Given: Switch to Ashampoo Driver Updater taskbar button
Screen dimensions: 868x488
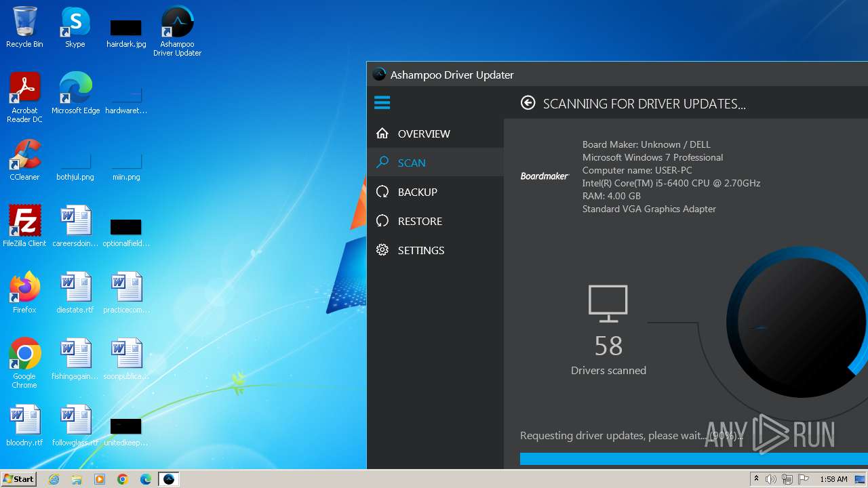Looking at the screenshot, I should coord(169,479).
